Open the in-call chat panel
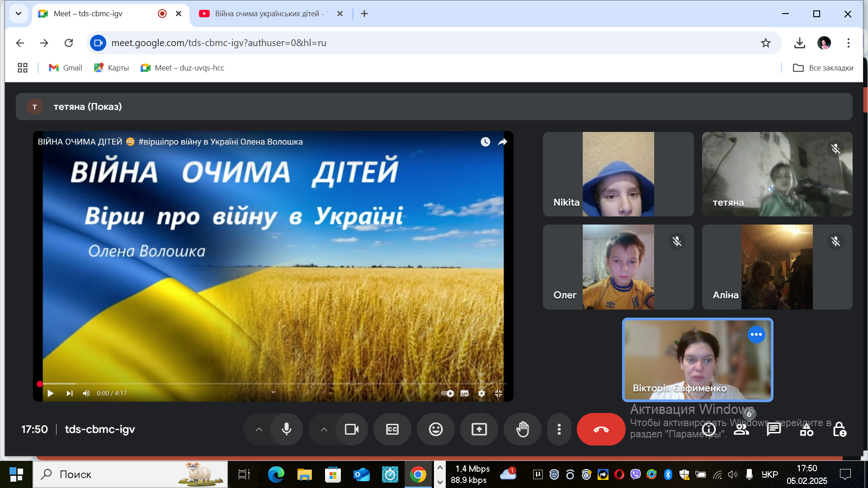The width and height of the screenshot is (868, 488). pyautogui.click(x=774, y=430)
